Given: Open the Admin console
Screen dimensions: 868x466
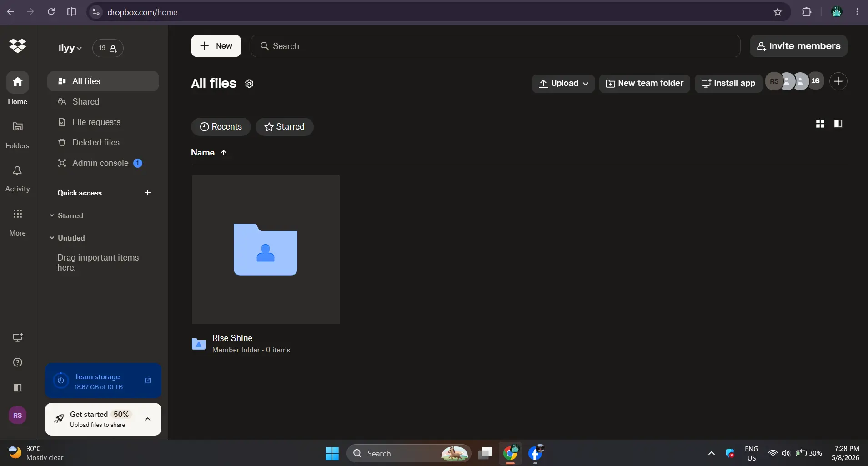Looking at the screenshot, I should (103, 163).
